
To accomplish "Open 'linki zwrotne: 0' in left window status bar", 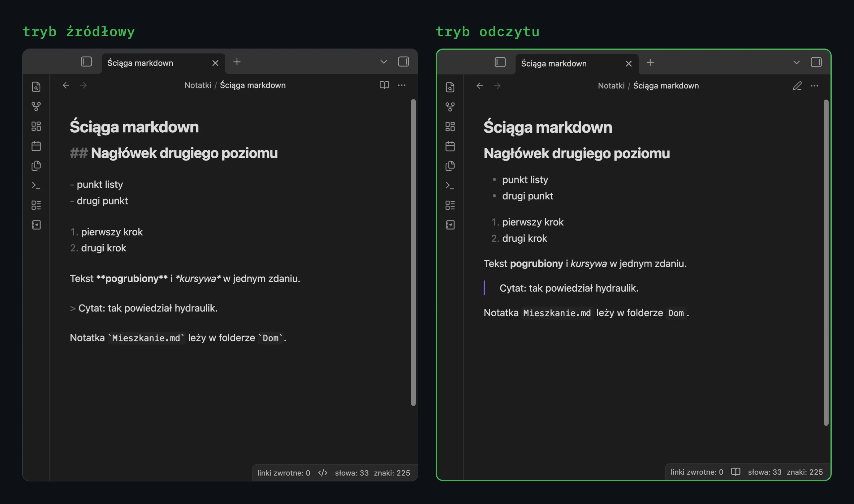I will click(x=284, y=473).
